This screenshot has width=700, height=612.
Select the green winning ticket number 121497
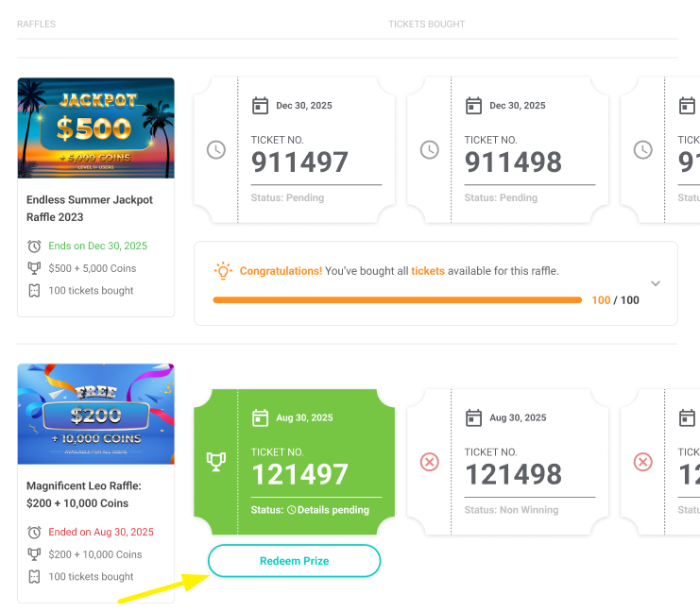(299, 474)
